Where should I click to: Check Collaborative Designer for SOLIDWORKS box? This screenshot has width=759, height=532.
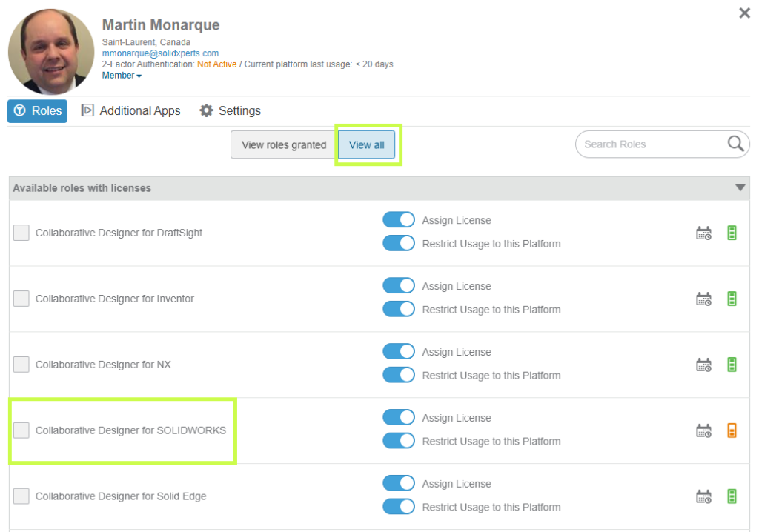(x=21, y=430)
